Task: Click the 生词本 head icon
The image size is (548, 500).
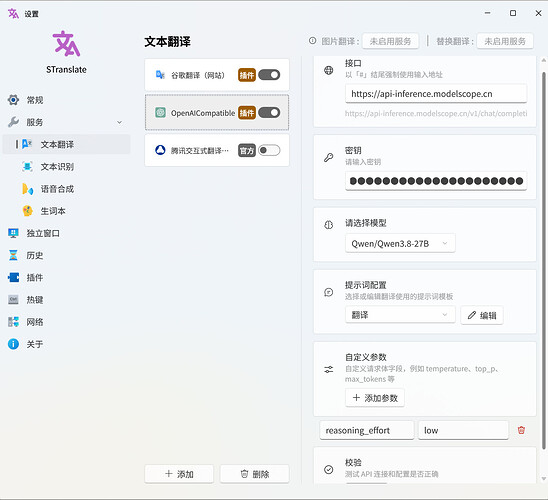Action: pos(27,211)
